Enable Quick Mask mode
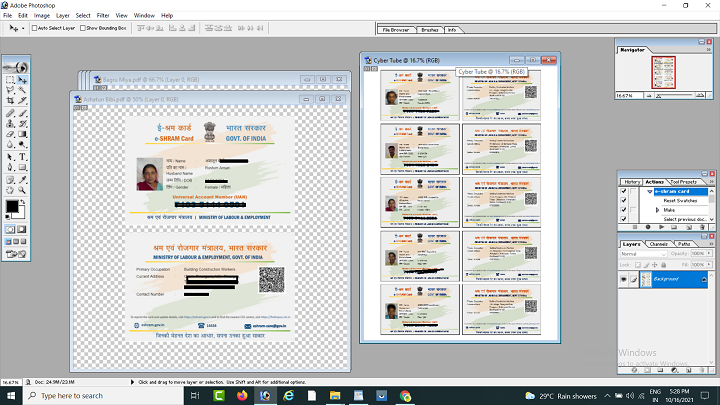The image size is (720, 405). tap(22, 229)
